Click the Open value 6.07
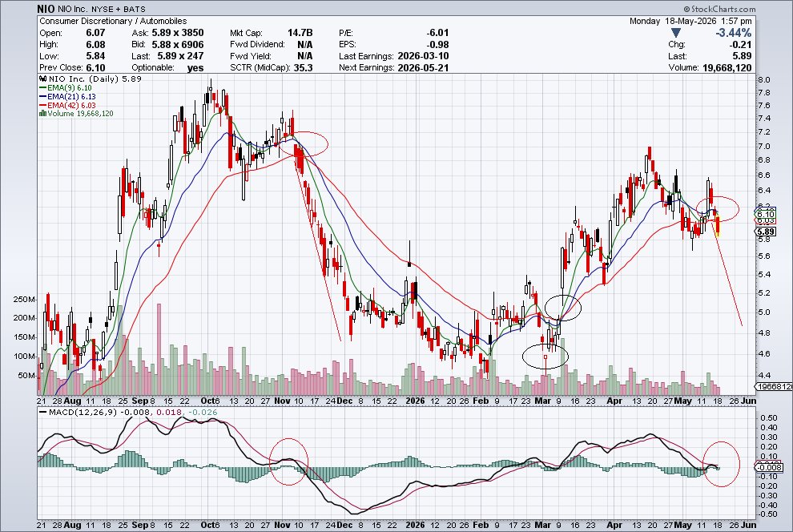The width and height of the screenshot is (793, 532). (x=95, y=33)
